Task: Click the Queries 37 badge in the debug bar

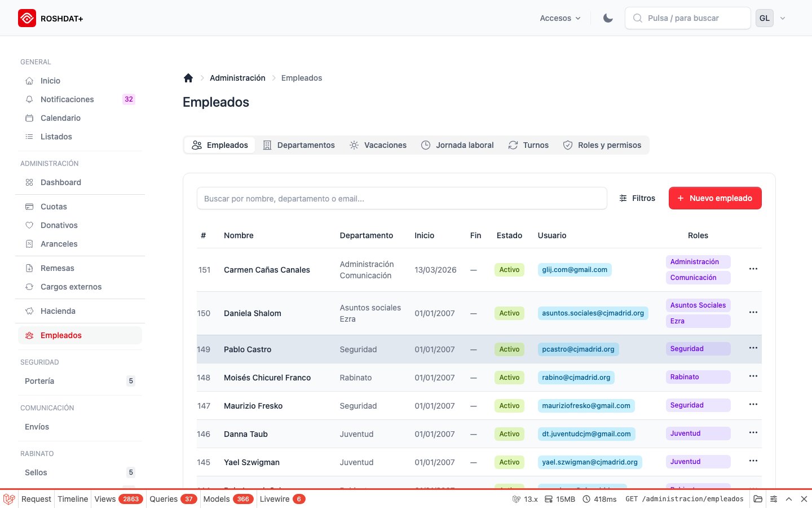Action: [x=171, y=499]
